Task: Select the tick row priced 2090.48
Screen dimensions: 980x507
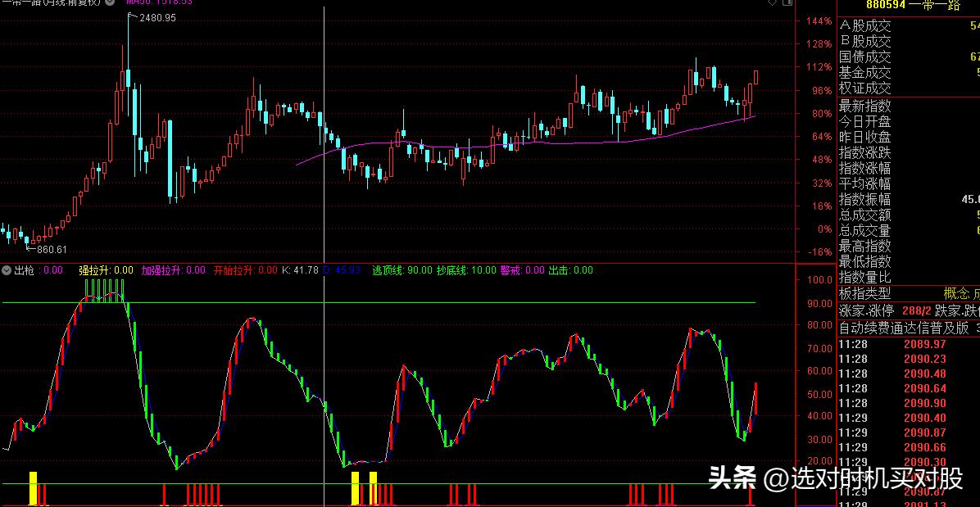Action: click(x=909, y=374)
